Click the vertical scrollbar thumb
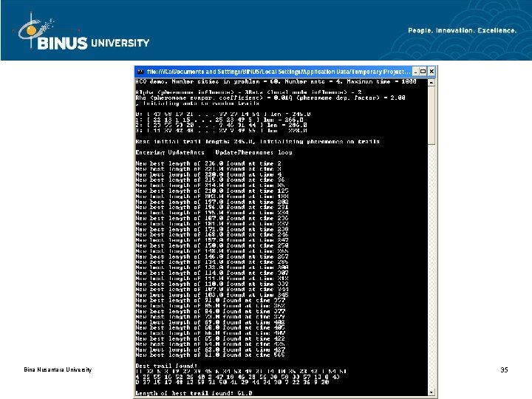 (x=432, y=115)
